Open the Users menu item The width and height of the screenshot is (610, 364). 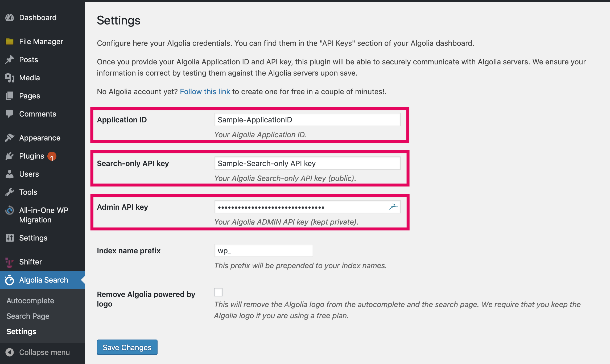43,174
